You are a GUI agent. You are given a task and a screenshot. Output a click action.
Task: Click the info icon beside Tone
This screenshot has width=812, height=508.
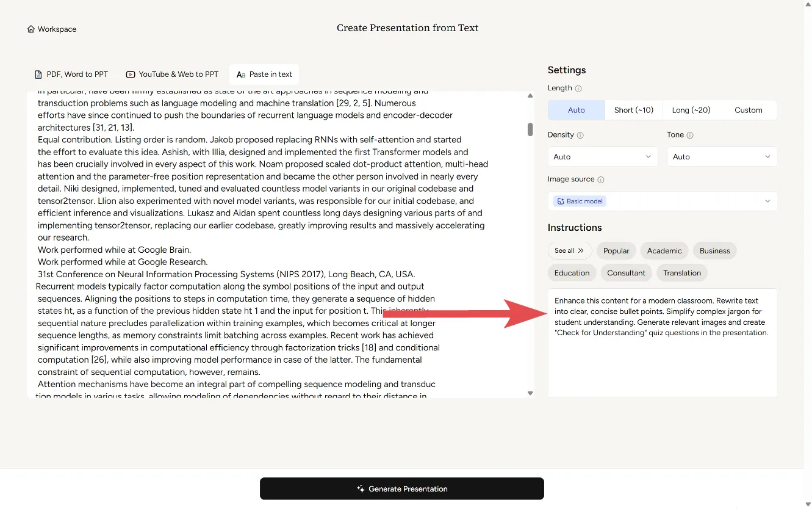point(689,135)
